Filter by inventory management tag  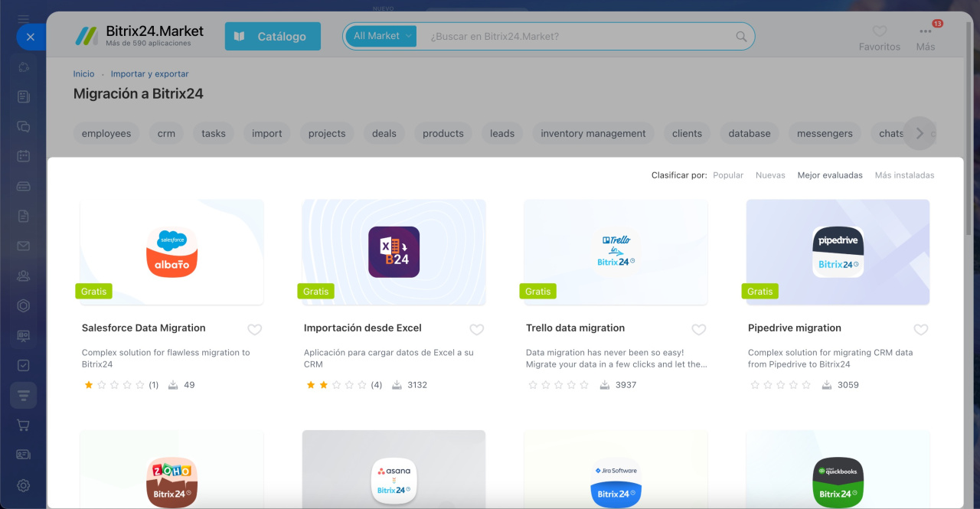[x=593, y=133]
